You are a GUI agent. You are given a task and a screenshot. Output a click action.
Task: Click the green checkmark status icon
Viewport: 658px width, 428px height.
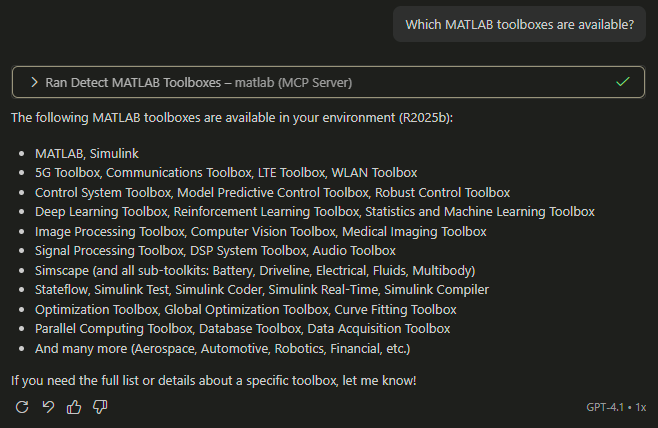(x=623, y=82)
